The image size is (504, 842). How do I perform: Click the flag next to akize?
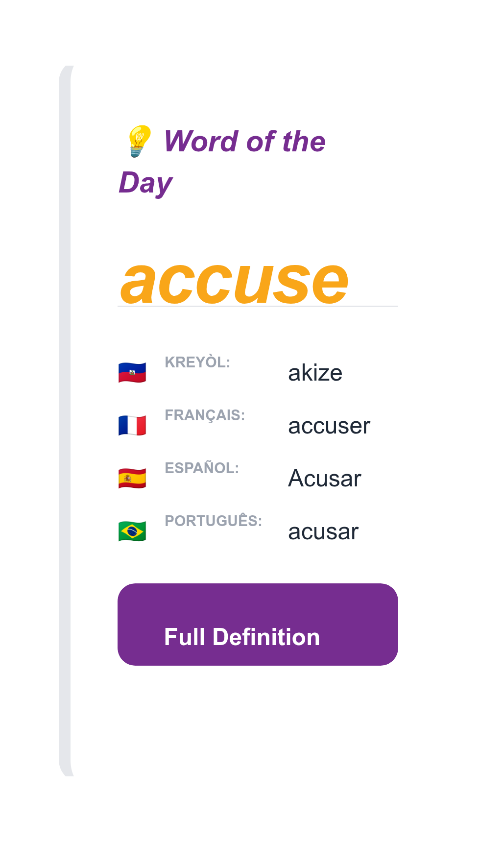pyautogui.click(x=132, y=373)
